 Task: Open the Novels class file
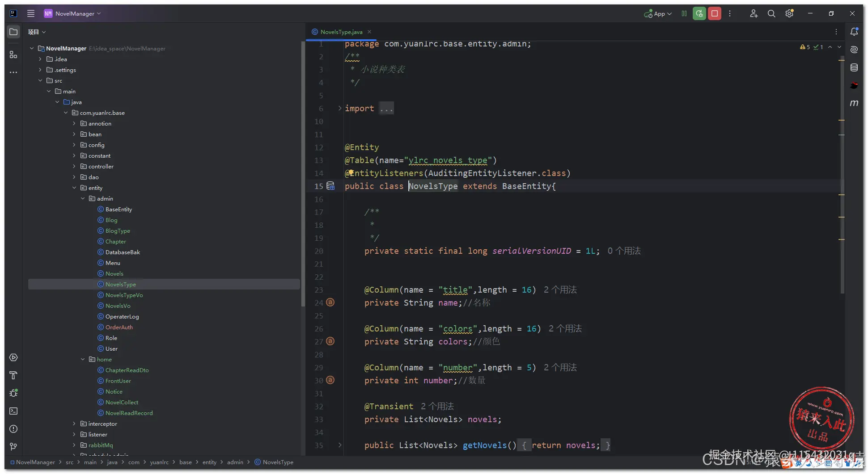click(x=114, y=273)
